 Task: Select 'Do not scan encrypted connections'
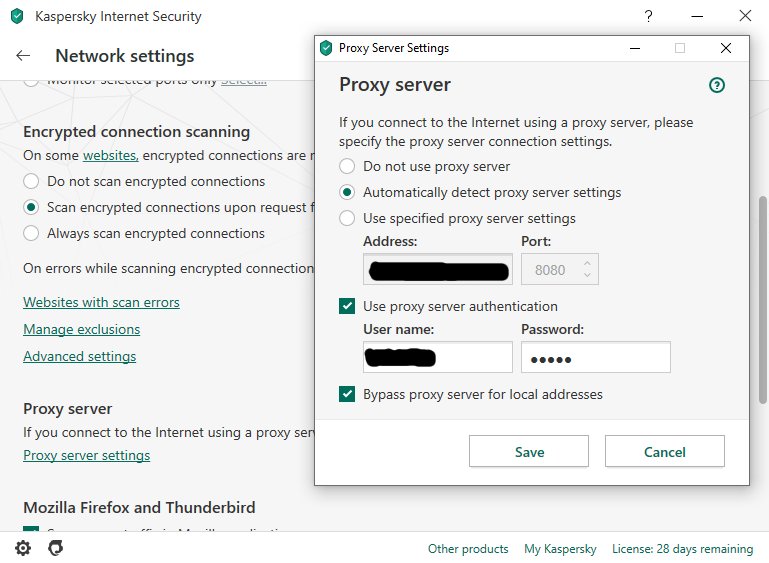click(31, 181)
